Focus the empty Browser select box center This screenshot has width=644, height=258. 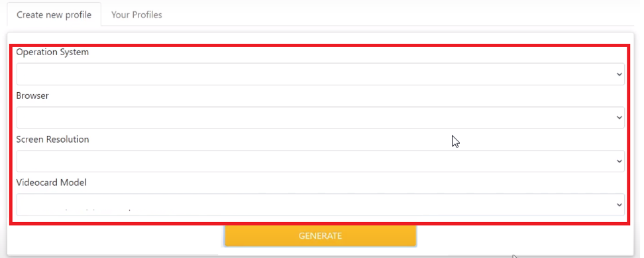321,117
